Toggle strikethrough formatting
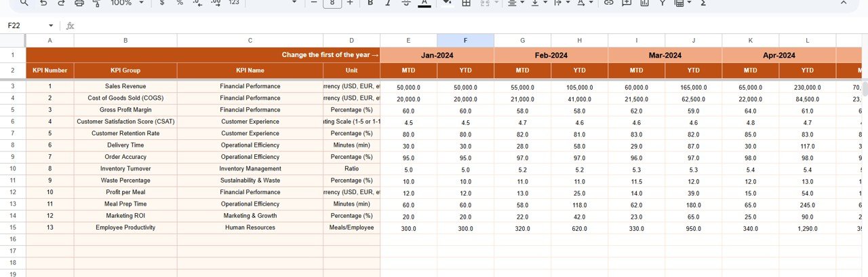The width and height of the screenshot is (868, 277). click(406, 3)
